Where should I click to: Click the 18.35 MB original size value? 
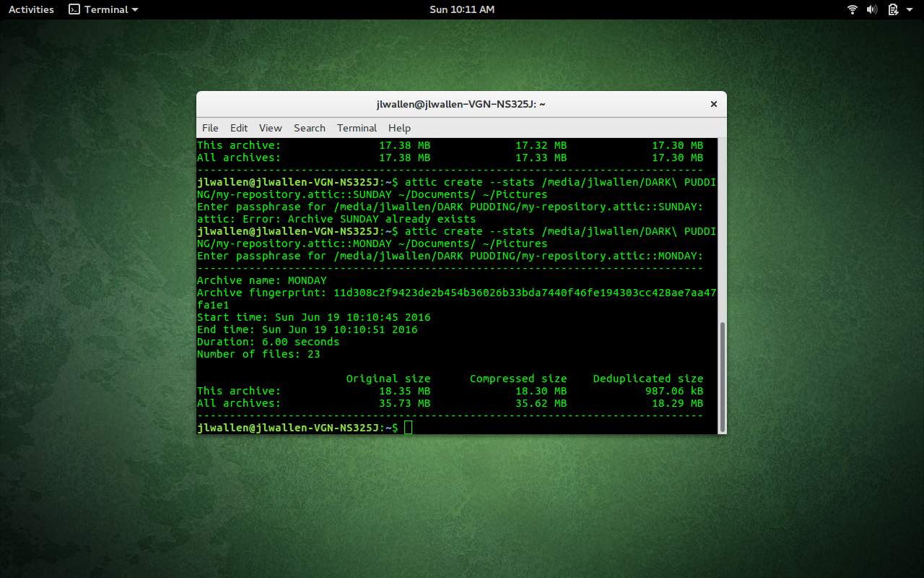click(x=405, y=391)
